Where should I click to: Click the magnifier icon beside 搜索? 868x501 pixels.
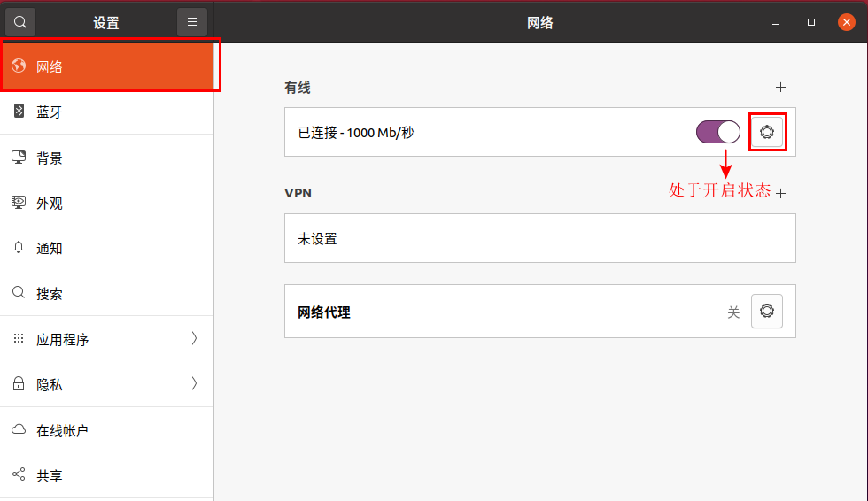coord(19,292)
